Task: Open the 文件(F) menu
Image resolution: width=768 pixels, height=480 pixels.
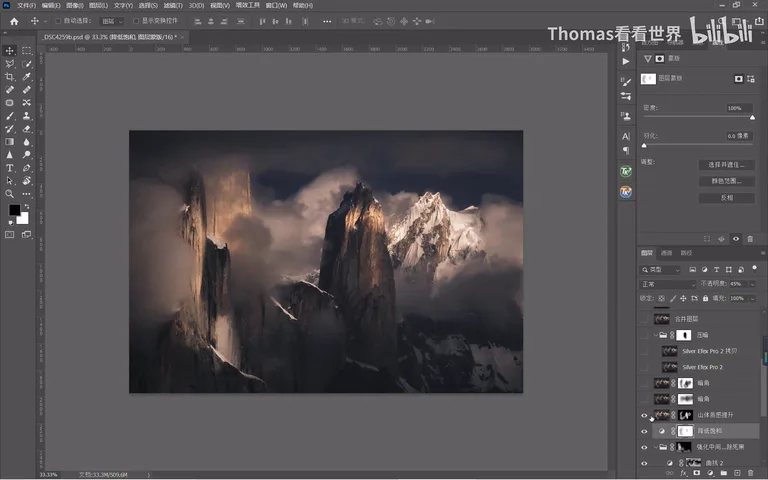Action: (26, 5)
